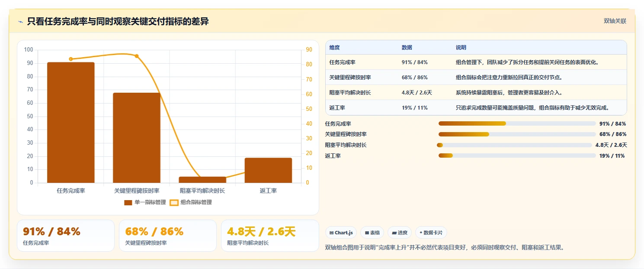Select the 表格 tag
This screenshot has height=269, width=644.
point(372,233)
